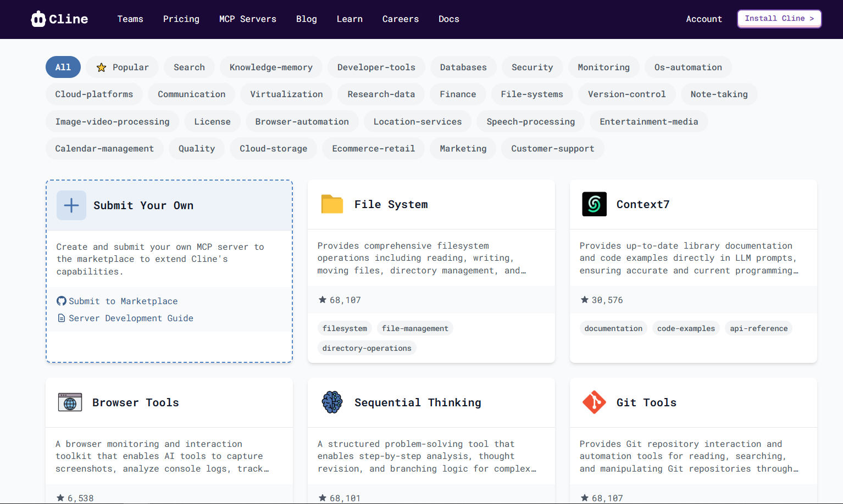
Task: Select the Ecommerce-retail filter
Action: click(374, 148)
